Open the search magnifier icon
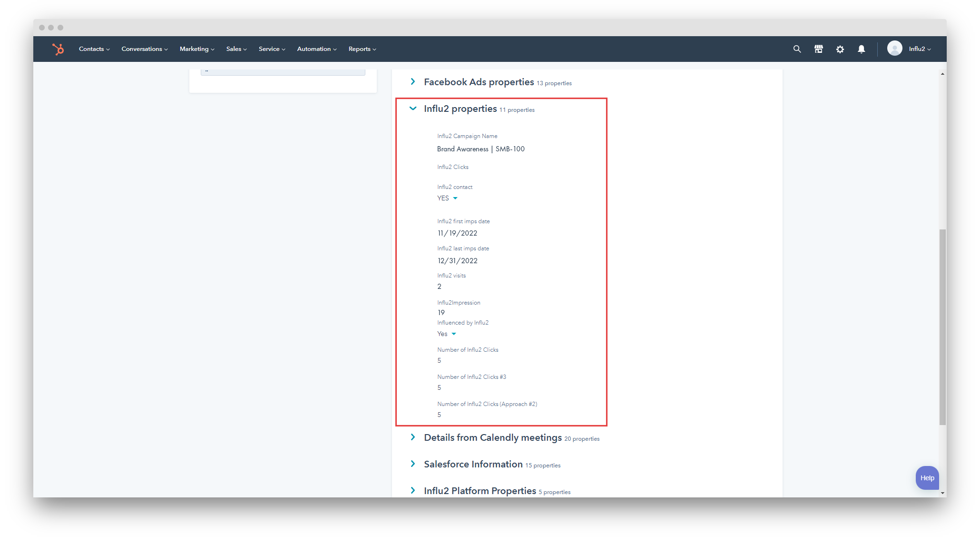The width and height of the screenshot is (980, 545). [x=797, y=49]
